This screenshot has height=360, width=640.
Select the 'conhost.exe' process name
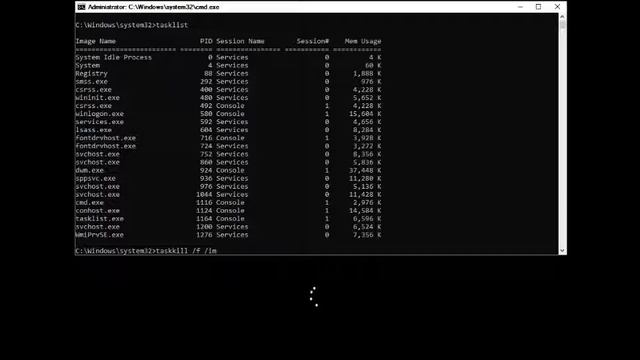98,211
